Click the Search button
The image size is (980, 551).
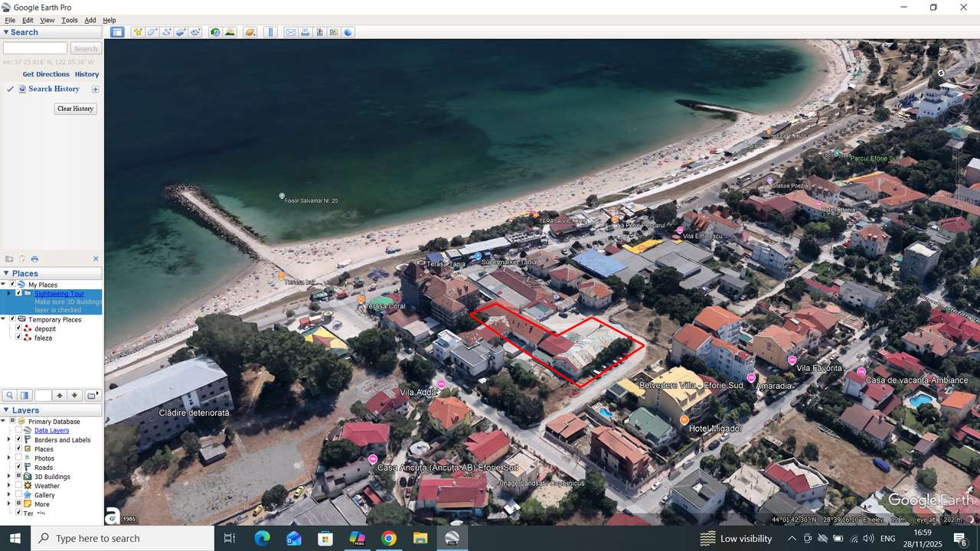(86, 47)
